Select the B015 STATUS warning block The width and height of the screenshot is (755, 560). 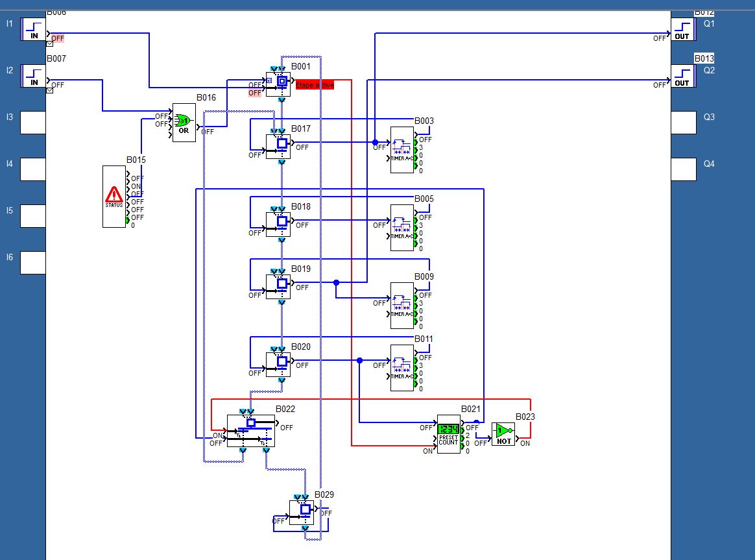tap(114, 196)
